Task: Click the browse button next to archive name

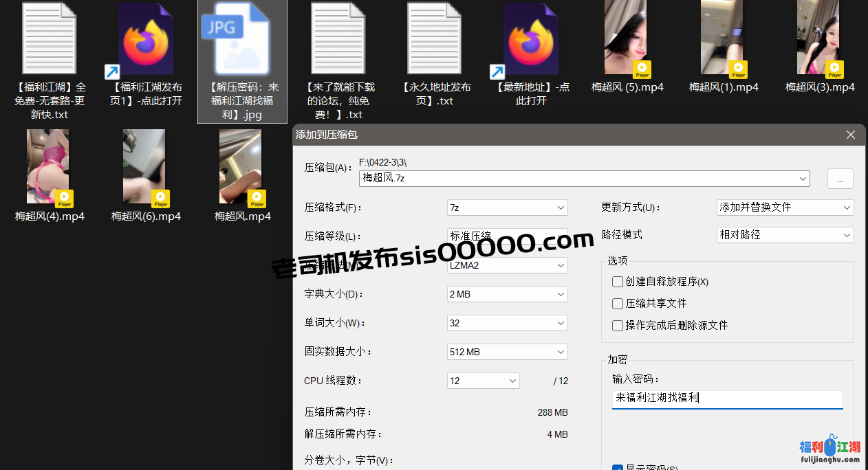Action: [x=840, y=179]
